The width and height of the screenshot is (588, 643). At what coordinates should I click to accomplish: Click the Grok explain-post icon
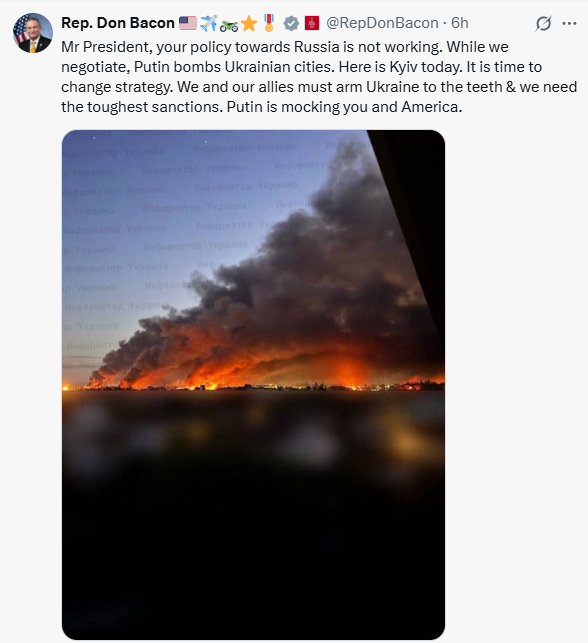[x=543, y=23]
